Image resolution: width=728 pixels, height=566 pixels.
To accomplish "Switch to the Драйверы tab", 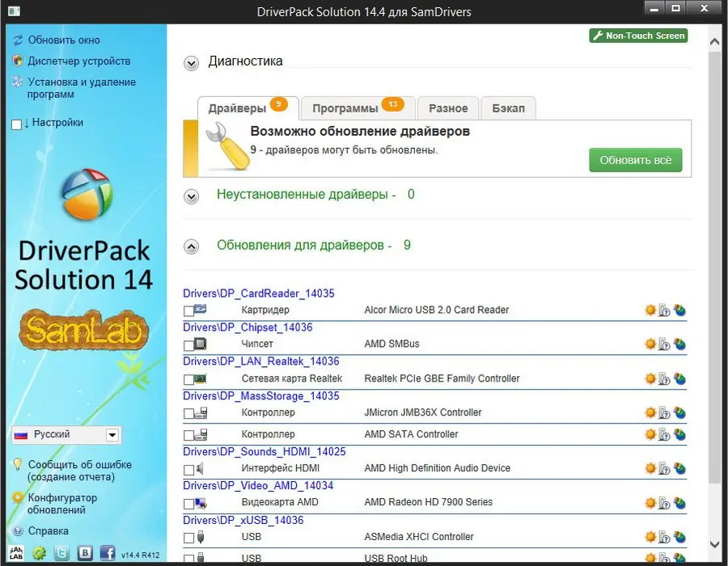I will [x=248, y=108].
